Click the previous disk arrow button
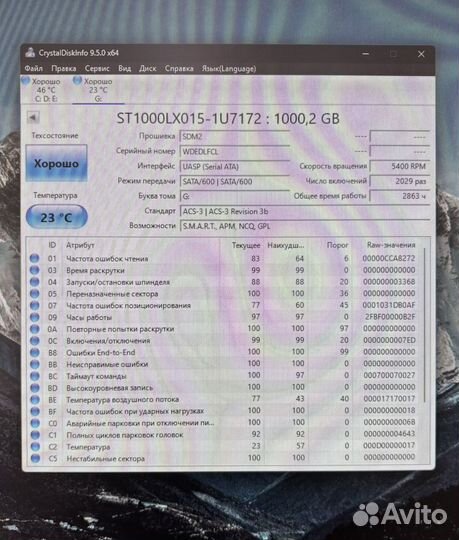 coord(33,117)
